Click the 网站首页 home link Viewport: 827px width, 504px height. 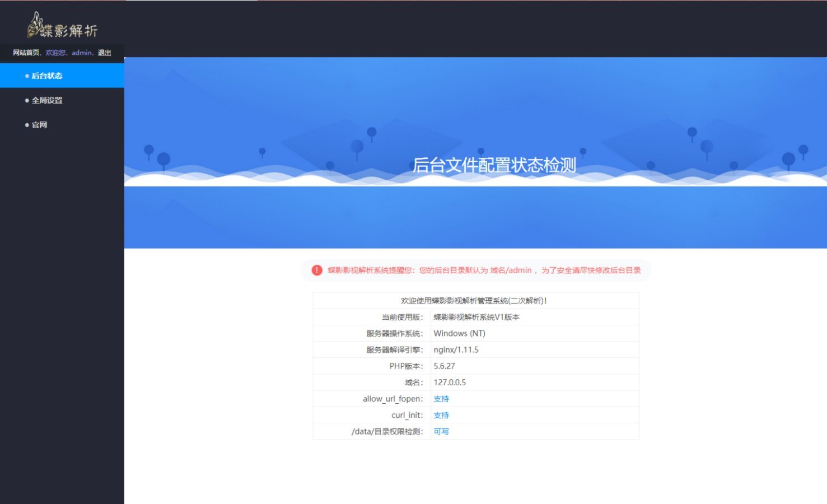click(25, 52)
